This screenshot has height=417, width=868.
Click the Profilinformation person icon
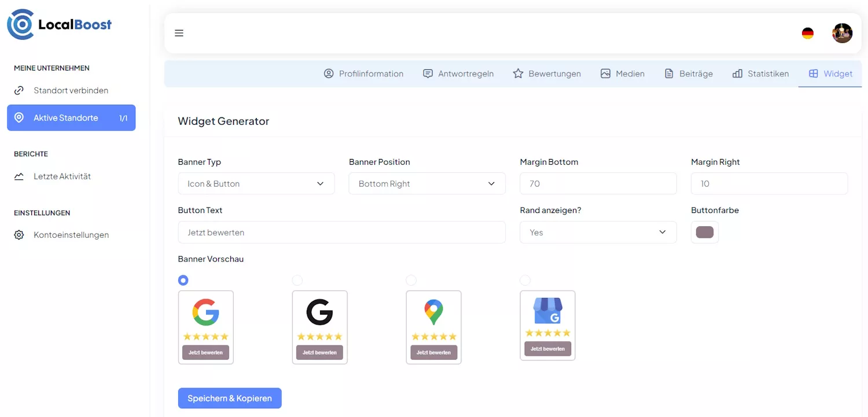click(x=329, y=73)
